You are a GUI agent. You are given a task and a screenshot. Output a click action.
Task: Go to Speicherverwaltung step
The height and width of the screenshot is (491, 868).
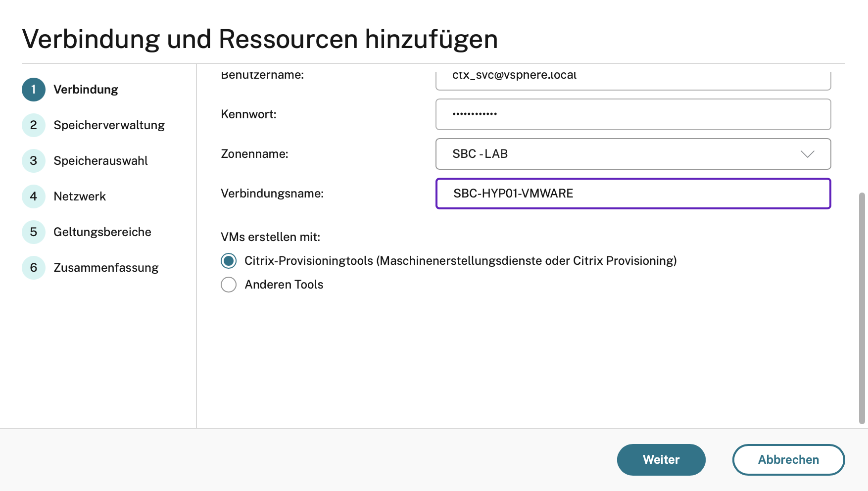109,125
